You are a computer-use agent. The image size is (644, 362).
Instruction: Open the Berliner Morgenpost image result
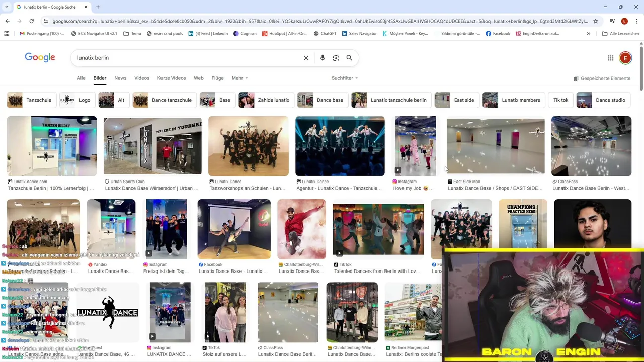[413, 312]
